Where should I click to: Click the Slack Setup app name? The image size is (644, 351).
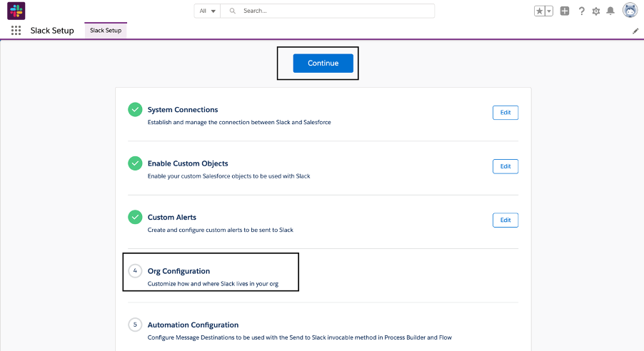point(52,31)
